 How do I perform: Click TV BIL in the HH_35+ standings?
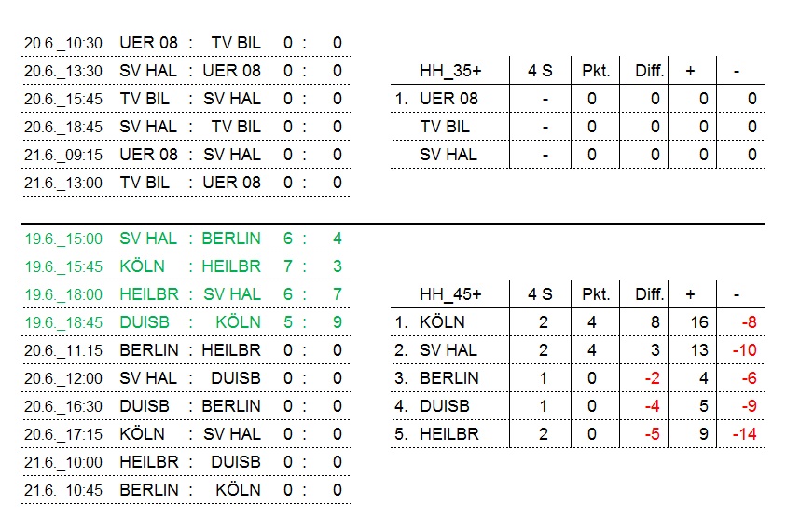coord(445,127)
